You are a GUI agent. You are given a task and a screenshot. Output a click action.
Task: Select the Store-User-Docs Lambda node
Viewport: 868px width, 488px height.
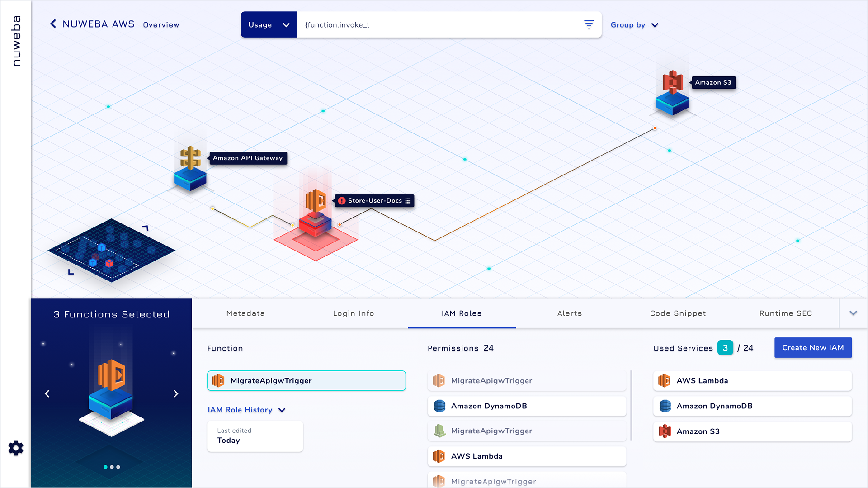click(316, 213)
